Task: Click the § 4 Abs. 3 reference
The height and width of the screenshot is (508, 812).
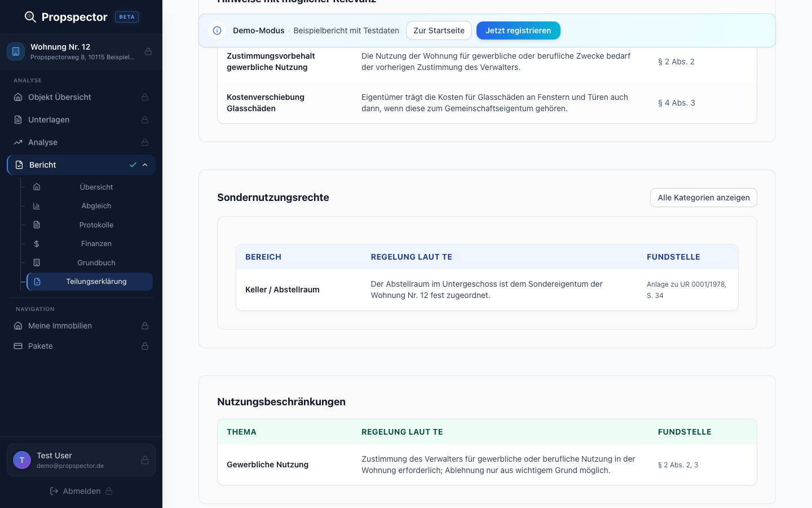Action: click(x=677, y=103)
